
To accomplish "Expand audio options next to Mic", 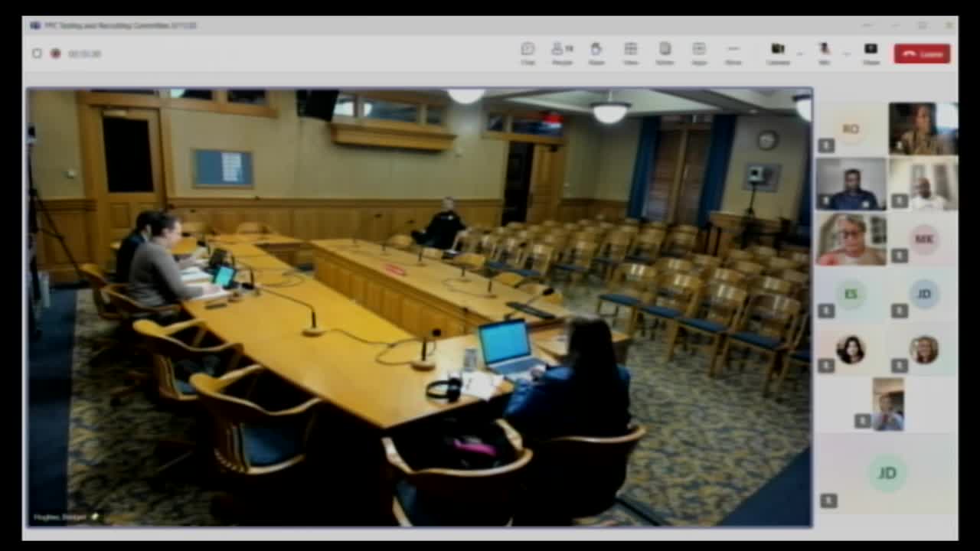I will pyautogui.click(x=846, y=54).
